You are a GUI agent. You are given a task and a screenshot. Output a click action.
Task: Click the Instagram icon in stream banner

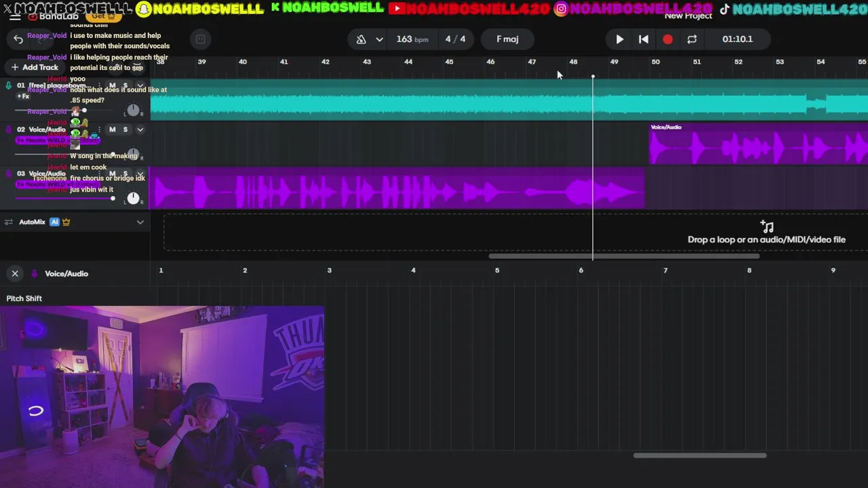pos(561,9)
